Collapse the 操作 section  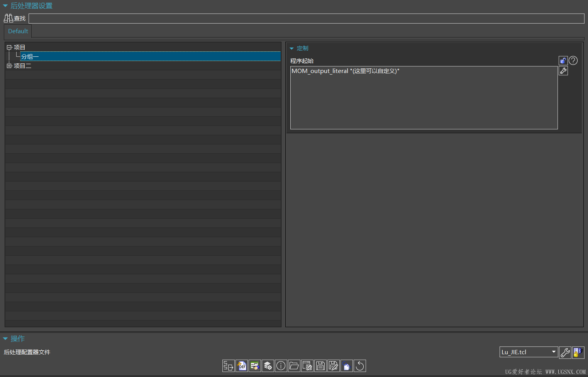point(5,339)
